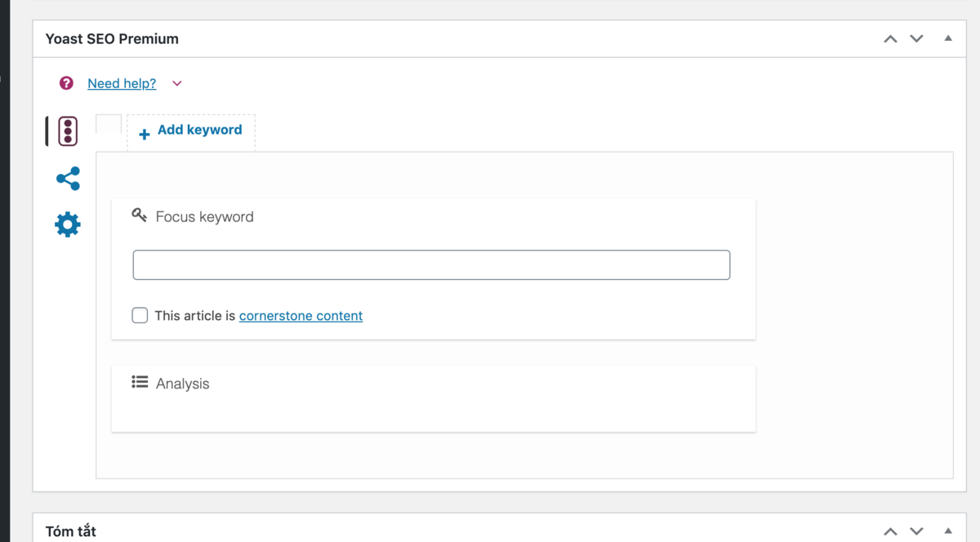The image size is (980, 542).
Task: Click the purple help question mark icon
Action: pyautogui.click(x=67, y=83)
